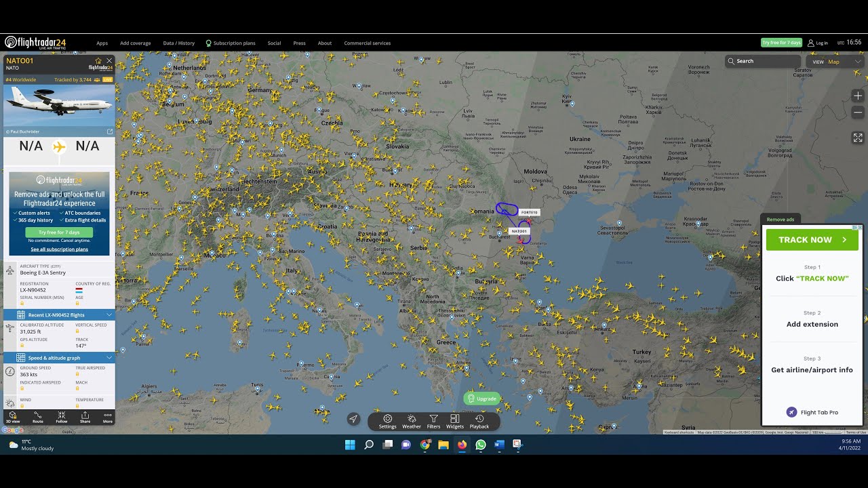Viewport: 868px width, 488px height.
Task: Open the About menu
Action: (325, 43)
